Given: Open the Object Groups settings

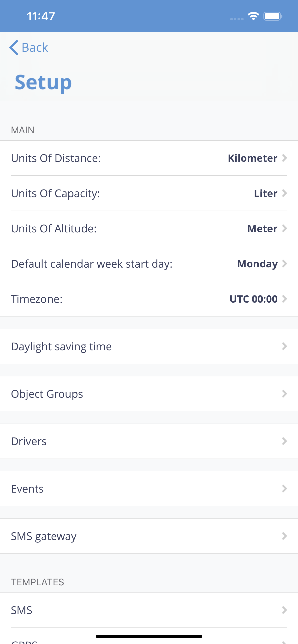Looking at the screenshot, I should 149,394.
